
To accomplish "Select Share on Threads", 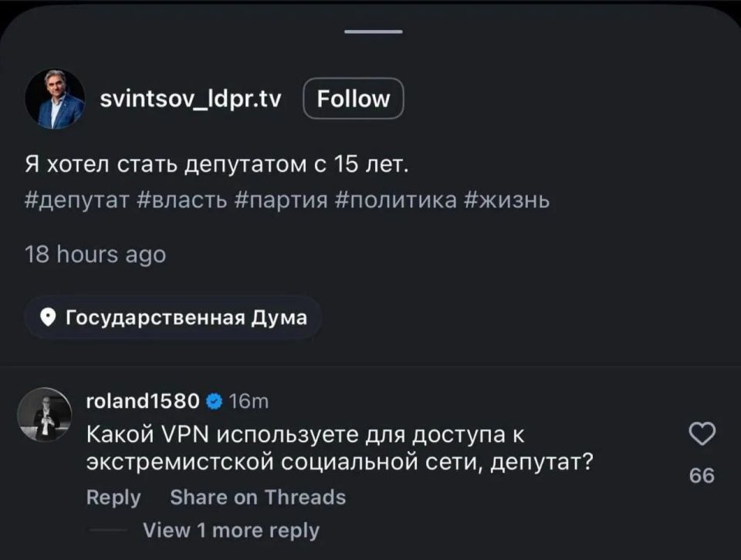I will coord(258,498).
